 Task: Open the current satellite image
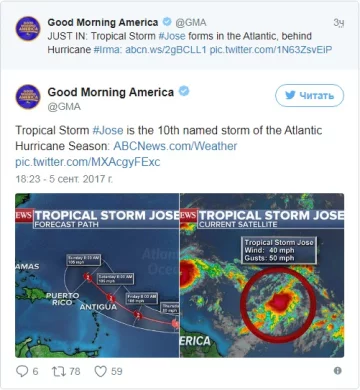[262, 275]
